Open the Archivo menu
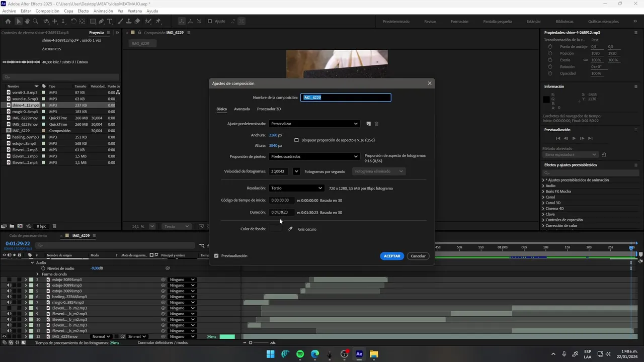 tap(9, 11)
